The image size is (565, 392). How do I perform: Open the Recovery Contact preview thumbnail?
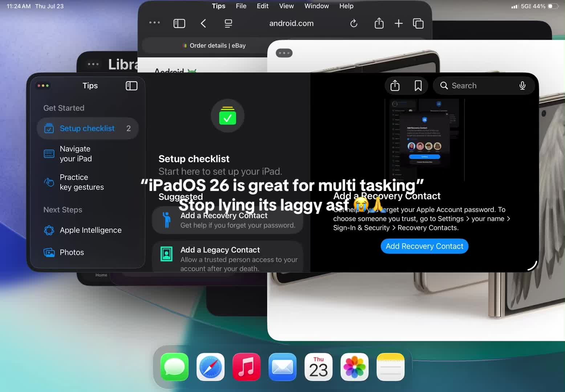[x=424, y=139]
